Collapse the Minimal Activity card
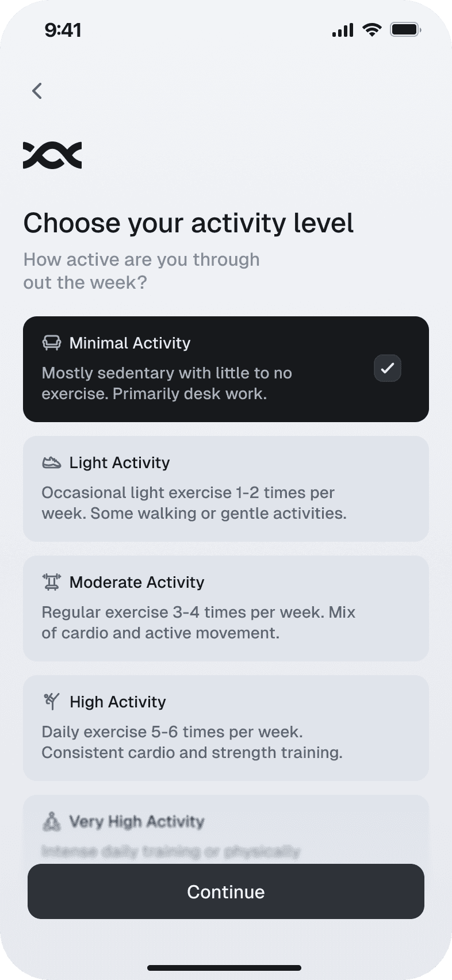Screen dimensions: 452x980 click(225, 368)
